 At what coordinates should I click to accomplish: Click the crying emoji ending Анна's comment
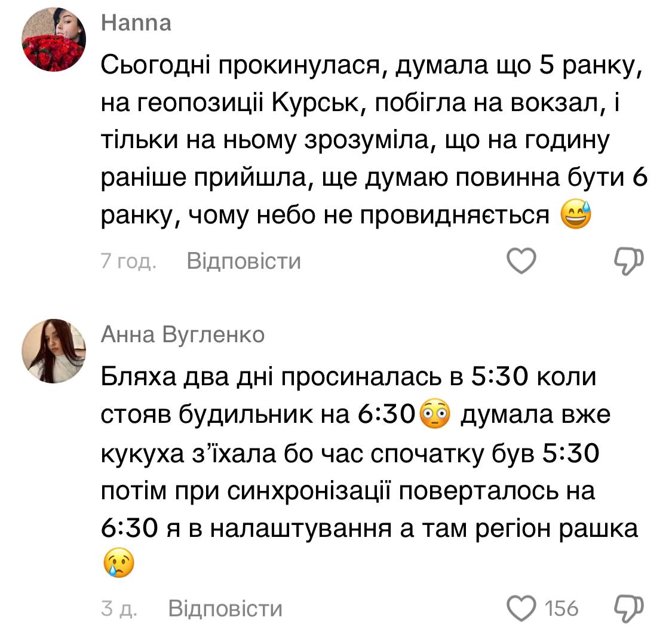tap(118, 562)
